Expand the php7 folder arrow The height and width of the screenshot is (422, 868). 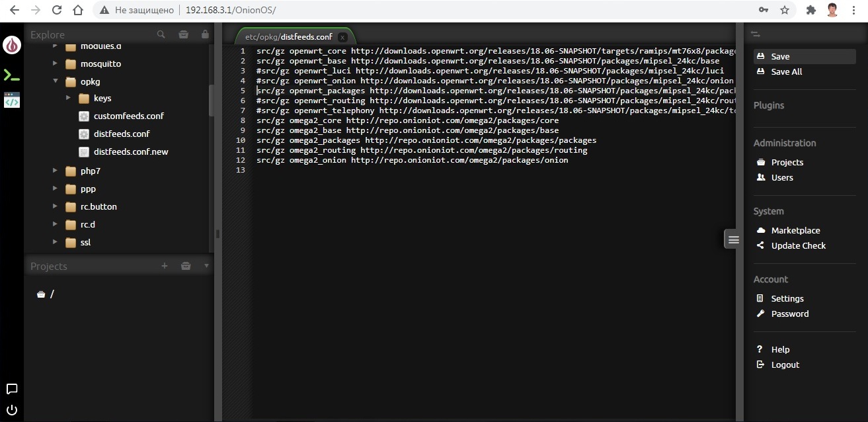56,171
